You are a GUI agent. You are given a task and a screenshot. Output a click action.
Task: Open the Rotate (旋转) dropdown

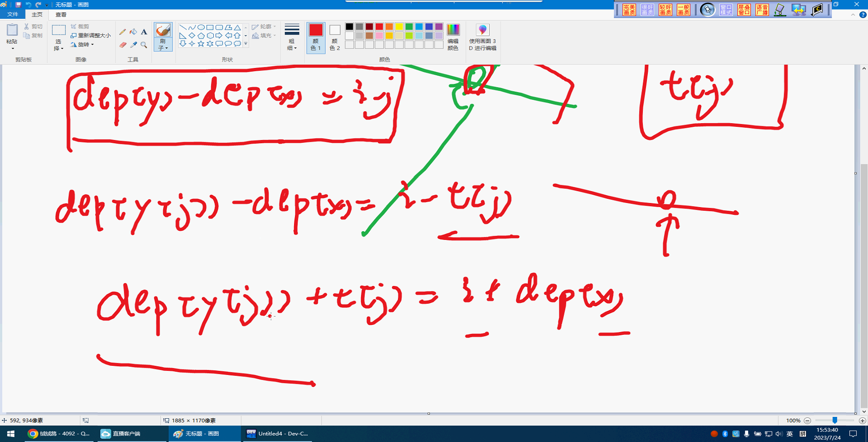(x=82, y=45)
